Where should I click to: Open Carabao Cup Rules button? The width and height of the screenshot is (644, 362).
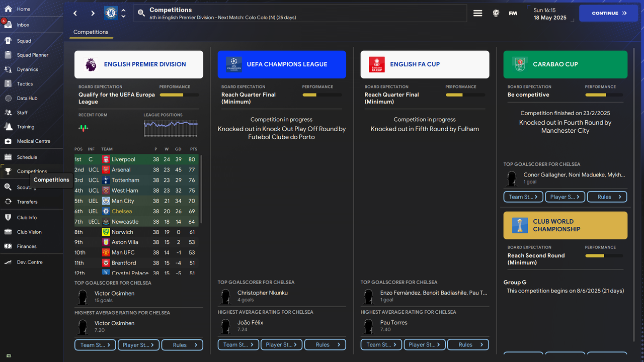click(607, 197)
